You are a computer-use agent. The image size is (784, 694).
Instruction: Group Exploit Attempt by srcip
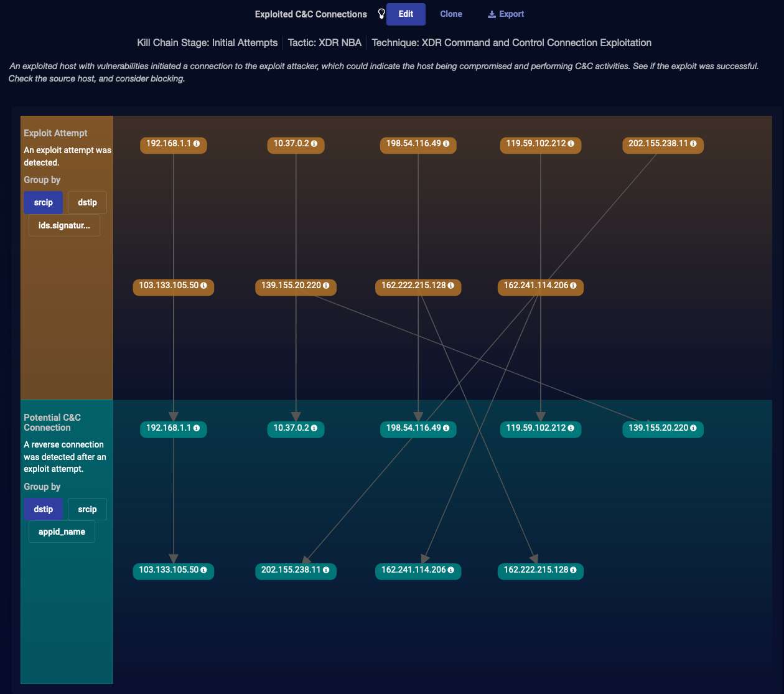click(x=44, y=203)
